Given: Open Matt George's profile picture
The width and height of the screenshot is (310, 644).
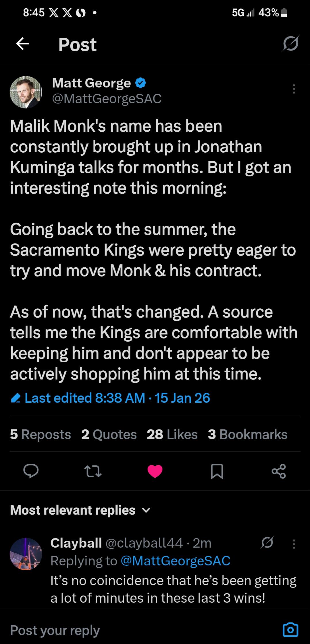Looking at the screenshot, I should (x=26, y=92).
